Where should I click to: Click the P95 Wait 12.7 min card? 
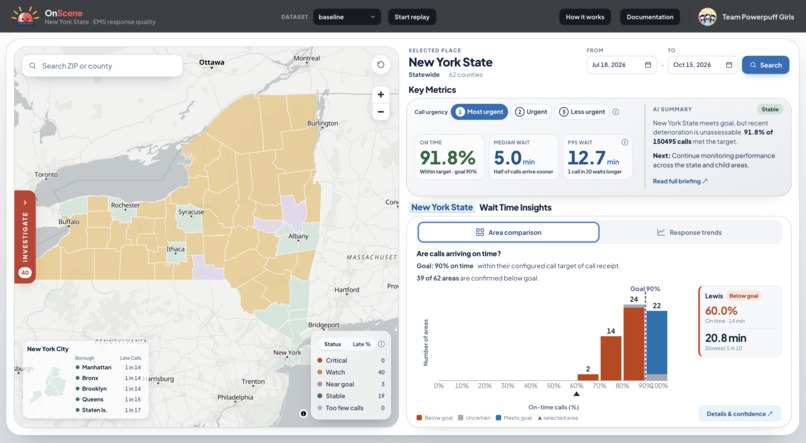point(597,157)
